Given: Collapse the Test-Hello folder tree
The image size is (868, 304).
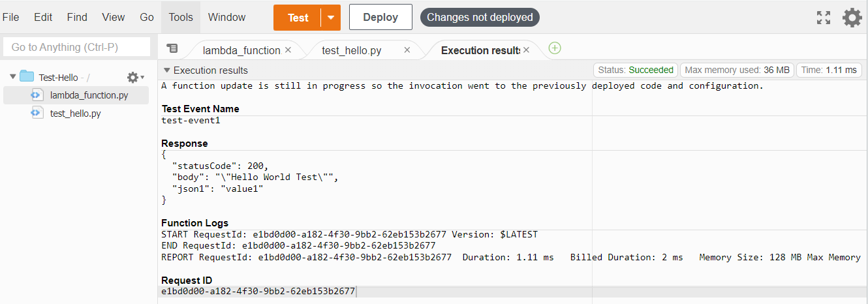Looking at the screenshot, I should coord(12,77).
